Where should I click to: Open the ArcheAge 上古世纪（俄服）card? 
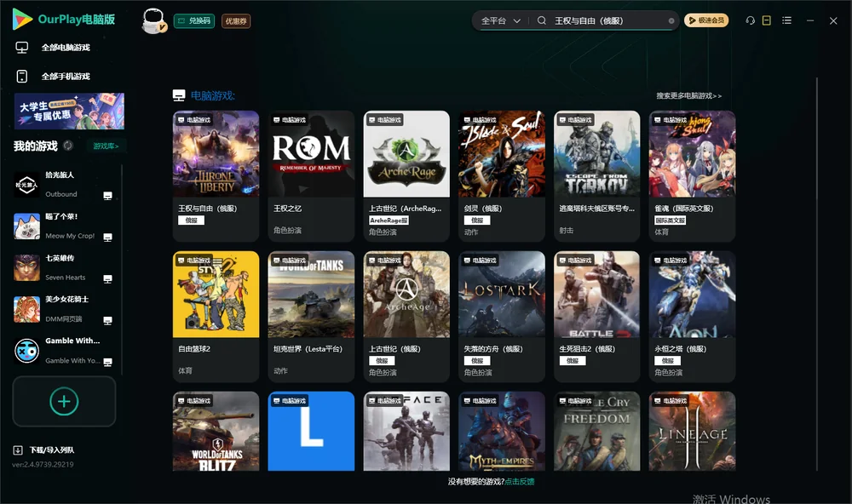click(x=406, y=316)
